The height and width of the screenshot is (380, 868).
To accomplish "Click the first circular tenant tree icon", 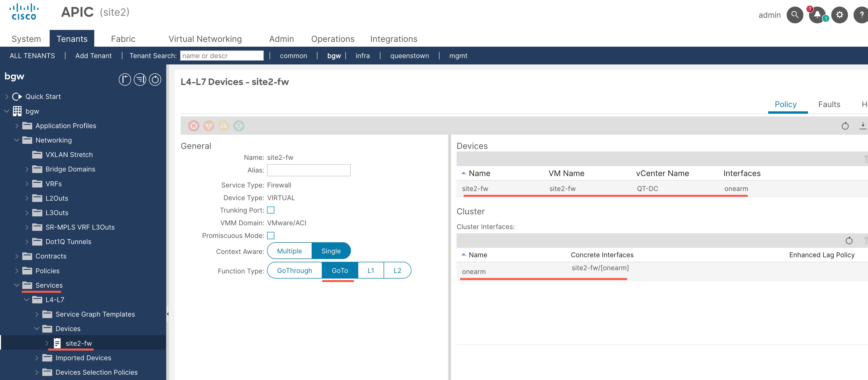I will (x=125, y=80).
